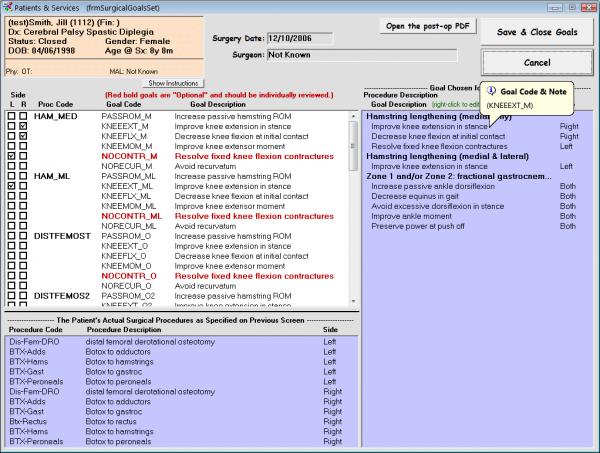
Task: Click the Procedure Code column header
Action: pos(35,330)
